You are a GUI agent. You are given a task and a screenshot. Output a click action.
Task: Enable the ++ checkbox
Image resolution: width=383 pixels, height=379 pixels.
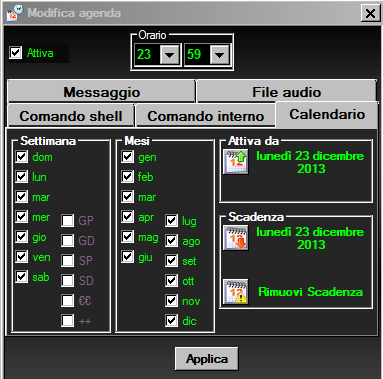click(x=68, y=321)
